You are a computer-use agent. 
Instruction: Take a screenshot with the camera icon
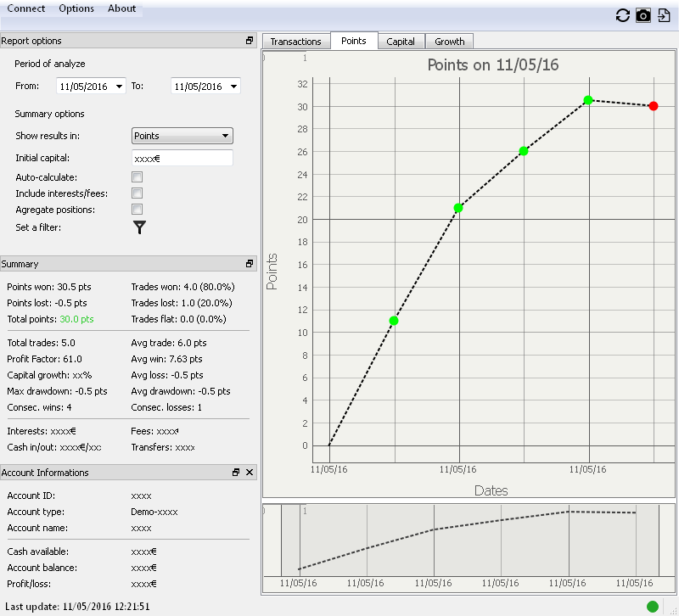coord(643,15)
